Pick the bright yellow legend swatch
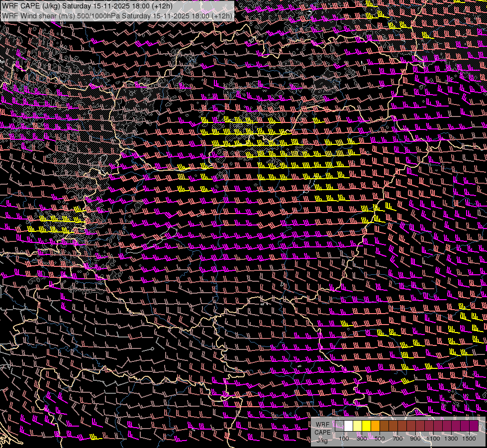 pyautogui.click(x=366, y=426)
